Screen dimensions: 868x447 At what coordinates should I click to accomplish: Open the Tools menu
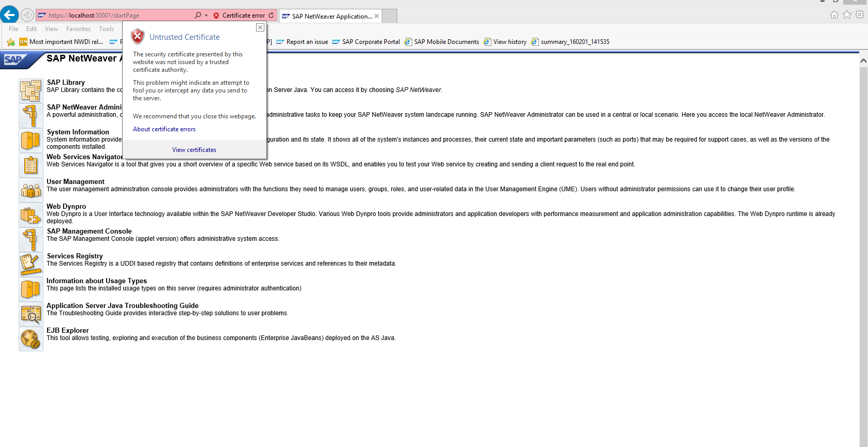[106, 29]
